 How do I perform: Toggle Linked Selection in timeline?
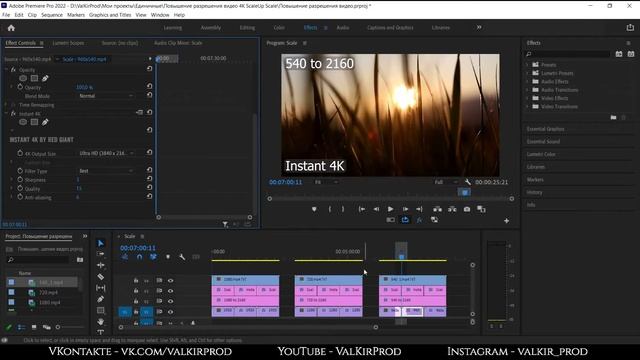point(153,257)
